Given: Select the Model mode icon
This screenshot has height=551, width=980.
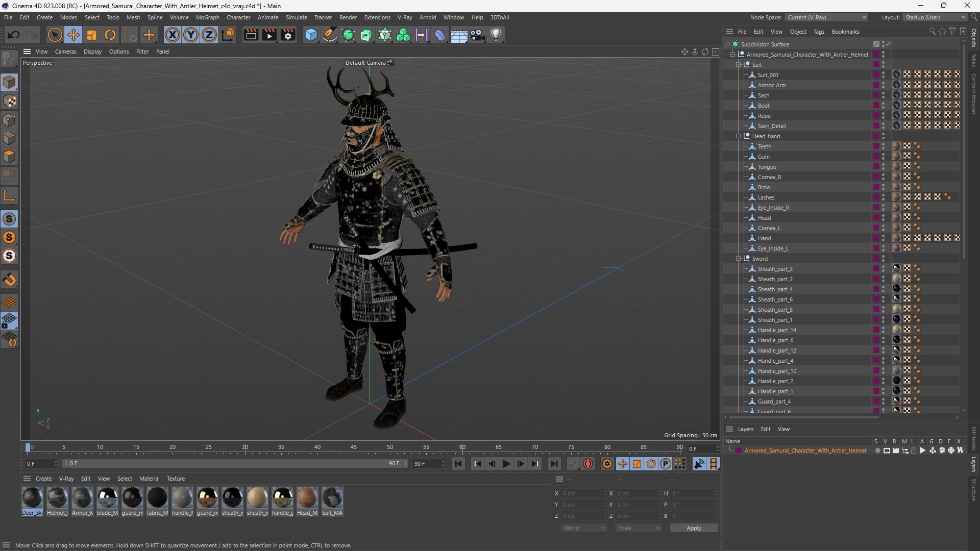Looking at the screenshot, I should 9,82.
